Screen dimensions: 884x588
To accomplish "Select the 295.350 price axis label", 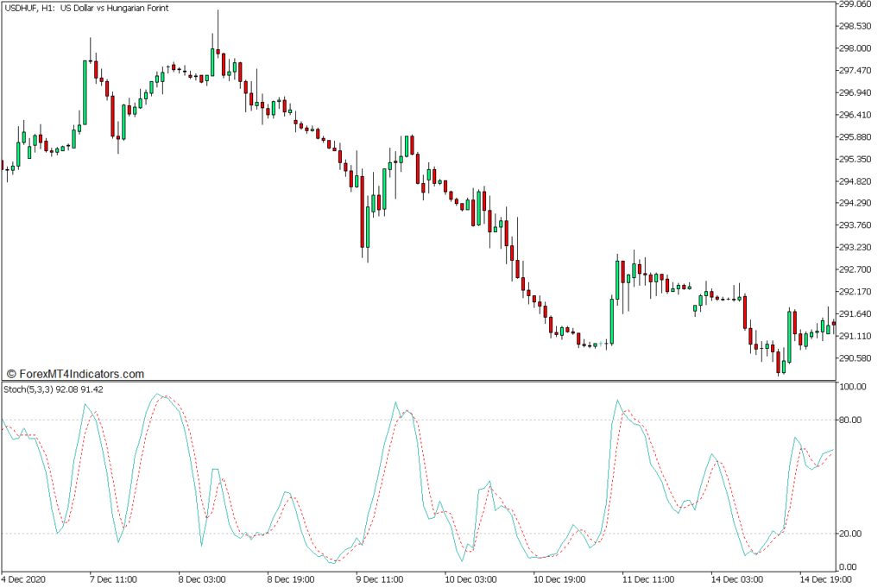I will click(856, 159).
